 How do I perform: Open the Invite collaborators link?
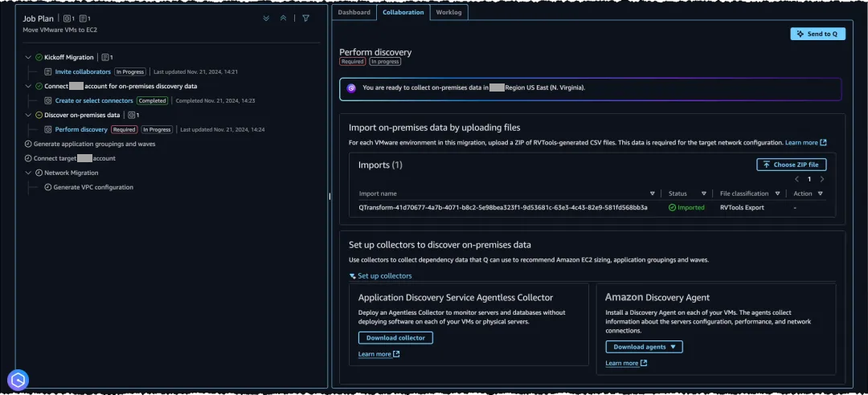pyautogui.click(x=83, y=72)
